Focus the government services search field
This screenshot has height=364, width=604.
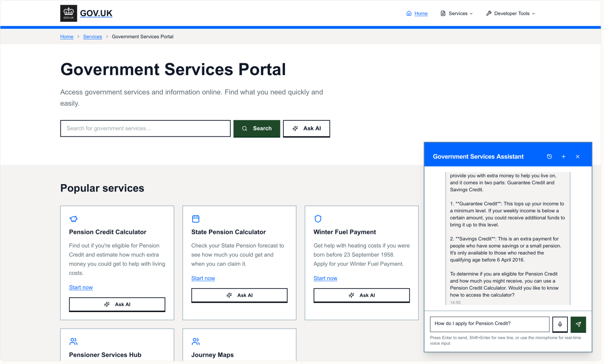(145, 128)
